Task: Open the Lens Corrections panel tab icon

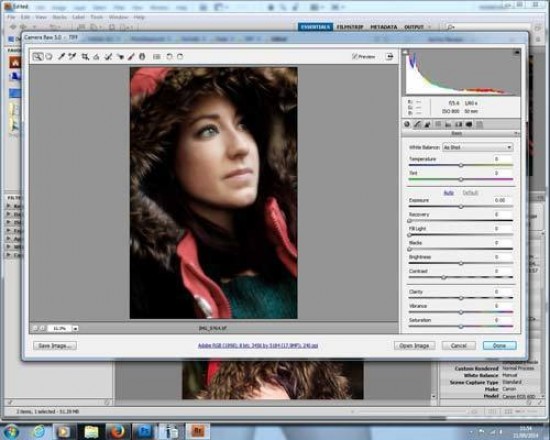Action: 458,124
